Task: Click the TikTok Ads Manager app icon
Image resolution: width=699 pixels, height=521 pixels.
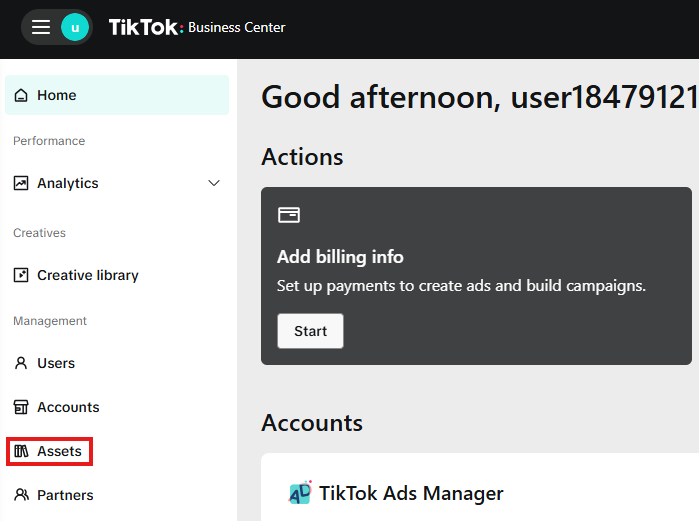Action: tap(300, 493)
